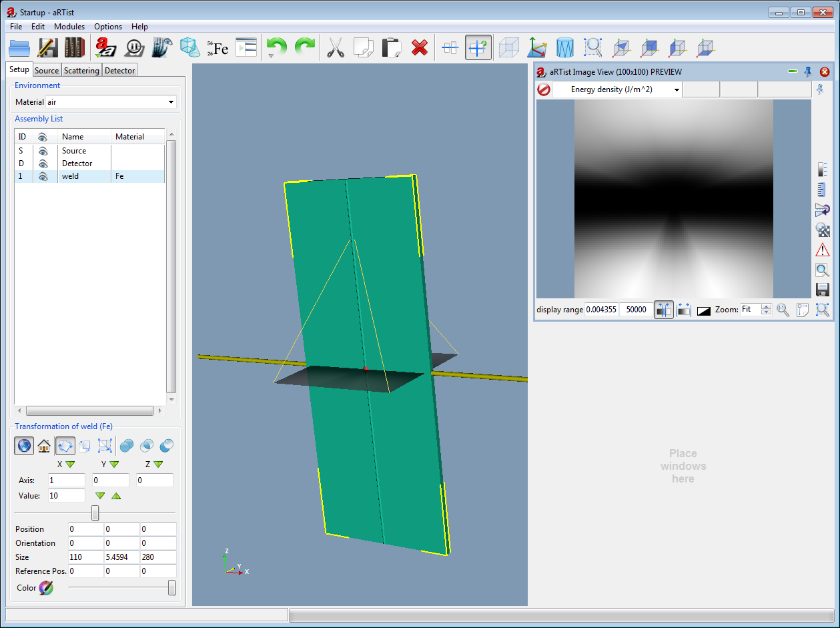Click the display range minimum field 0.004355
This screenshot has width=840, height=628.
pyautogui.click(x=602, y=310)
